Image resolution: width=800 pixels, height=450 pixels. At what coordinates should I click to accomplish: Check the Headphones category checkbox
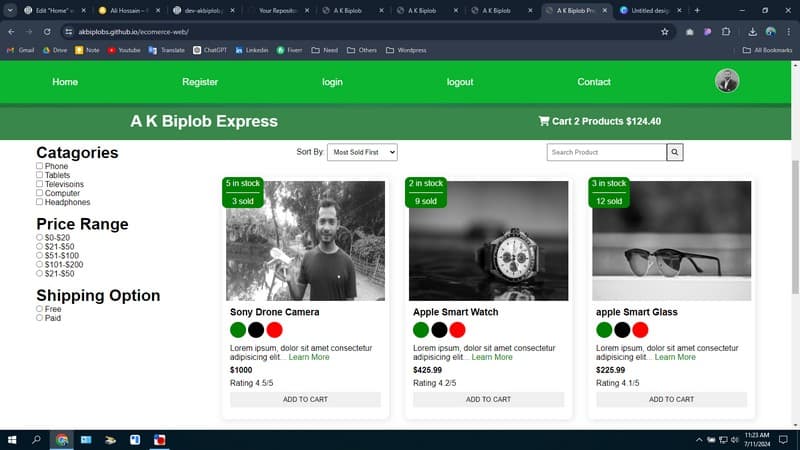[39, 202]
